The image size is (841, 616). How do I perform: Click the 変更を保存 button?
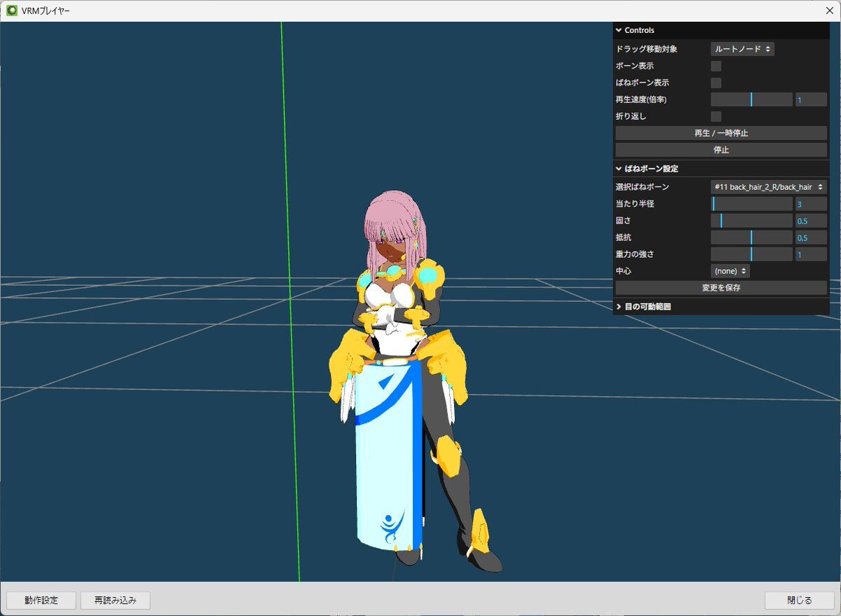tap(721, 288)
